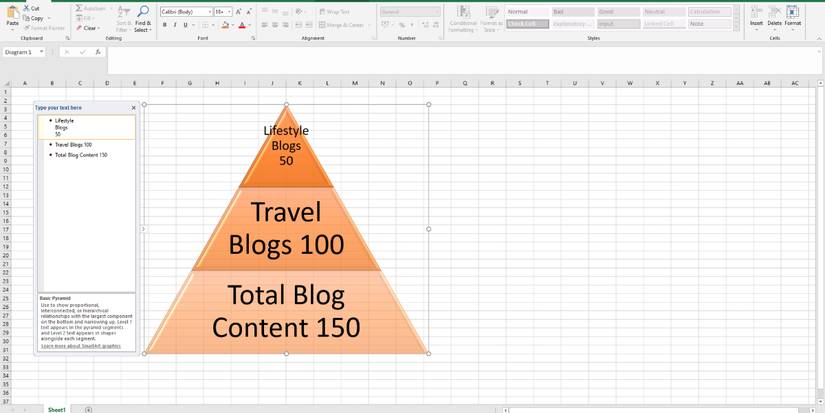
Task: Cut the selection with scissors icon
Action: [x=26, y=8]
